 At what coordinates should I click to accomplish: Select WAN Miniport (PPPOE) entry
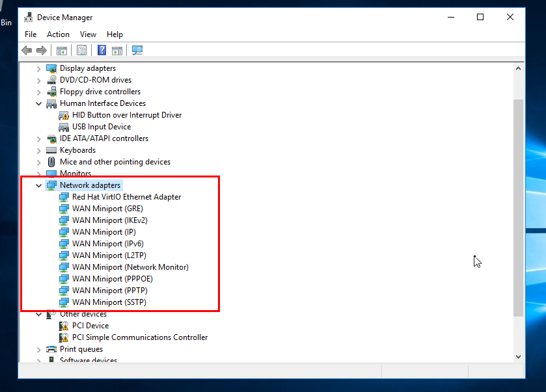(113, 279)
